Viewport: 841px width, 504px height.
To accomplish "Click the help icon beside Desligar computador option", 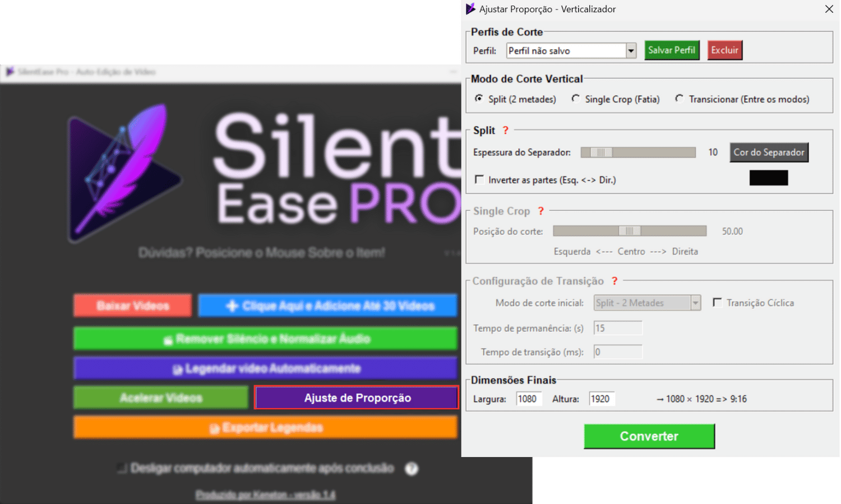I will point(412,469).
